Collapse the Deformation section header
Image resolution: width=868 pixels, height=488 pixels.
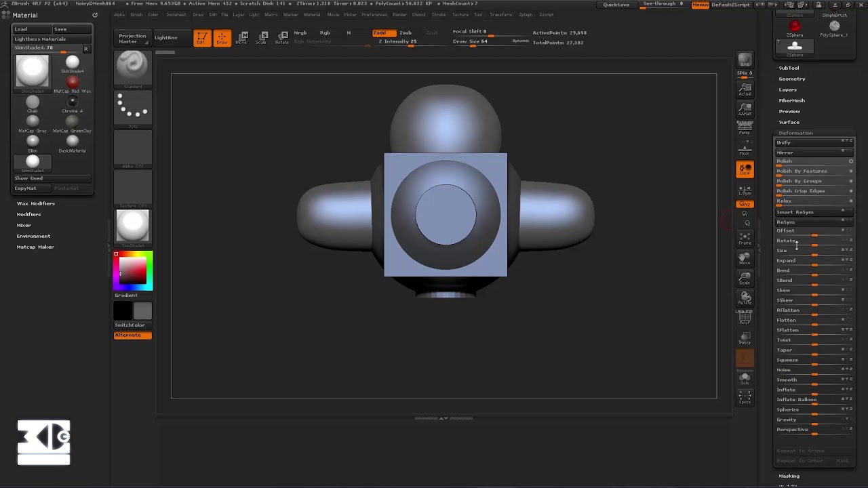point(795,133)
